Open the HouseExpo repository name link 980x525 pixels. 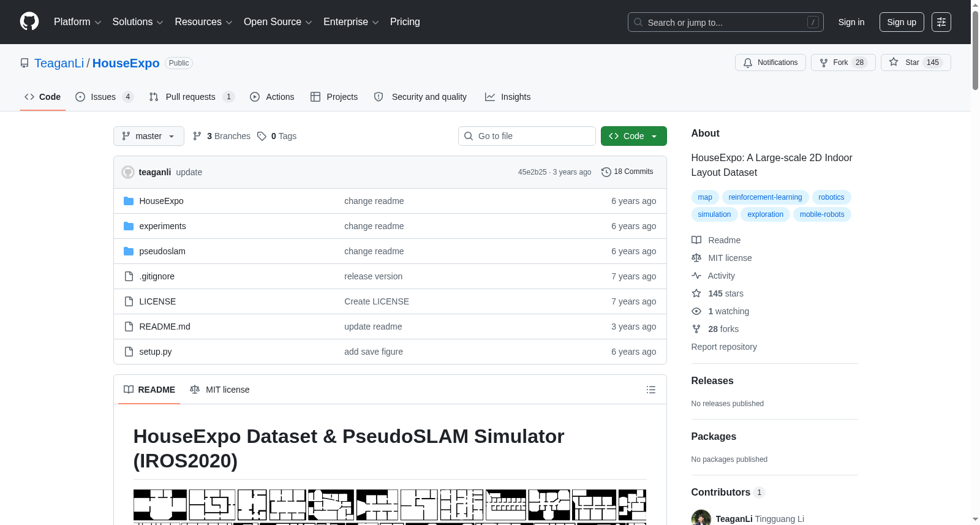coord(126,63)
